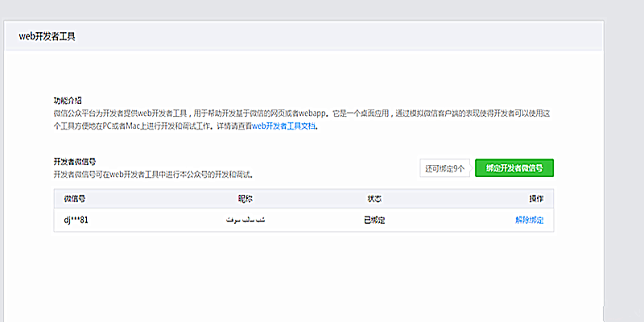
Task: Click the 还可绑定9个 quota box
Action: [444, 168]
